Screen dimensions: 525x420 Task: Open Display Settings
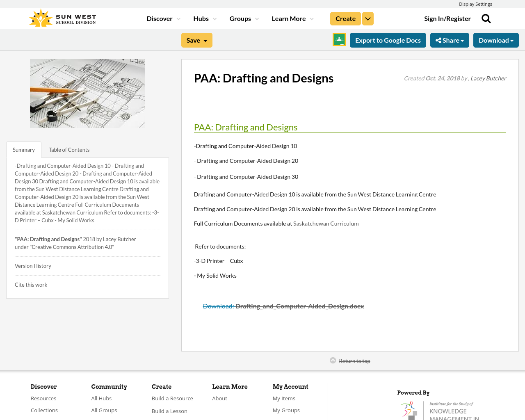(475, 4)
